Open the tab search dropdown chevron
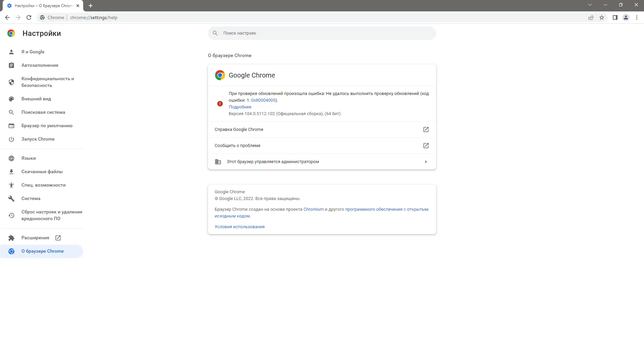This screenshot has width=644, height=349. (590, 5)
